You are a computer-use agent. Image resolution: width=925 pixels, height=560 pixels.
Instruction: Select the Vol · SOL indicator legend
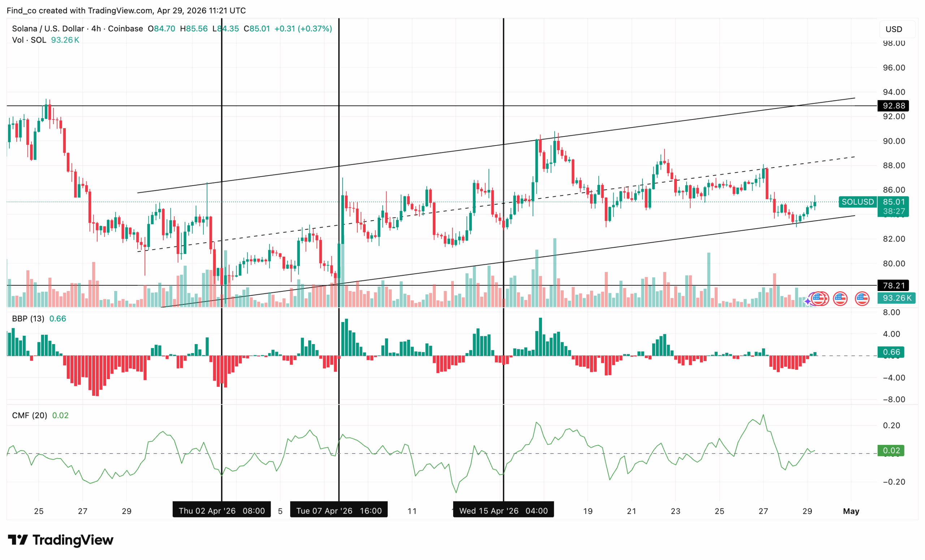(29, 40)
